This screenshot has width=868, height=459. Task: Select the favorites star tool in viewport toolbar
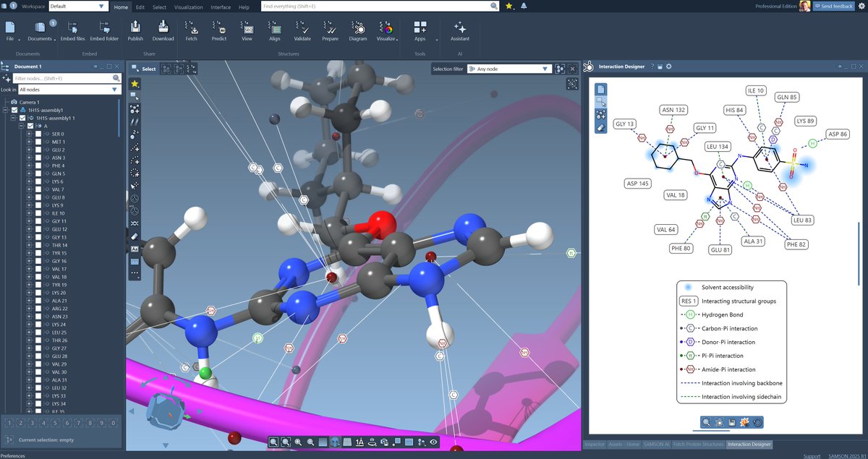pos(135,84)
